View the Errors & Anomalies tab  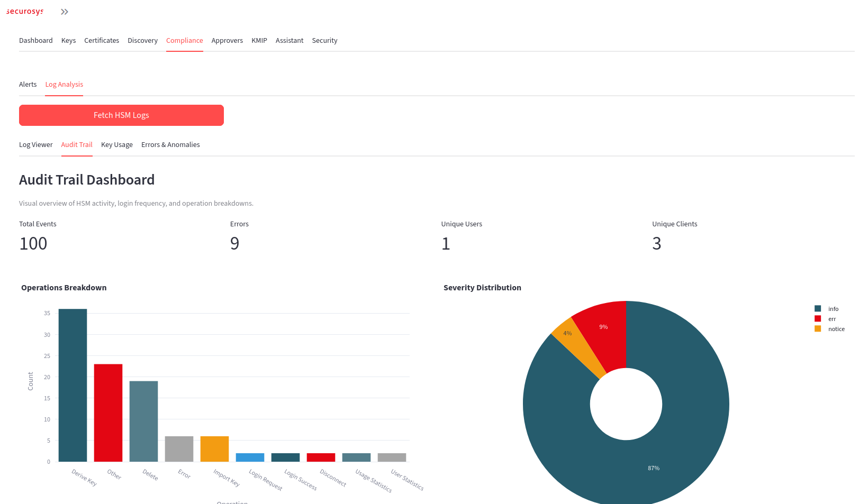click(x=170, y=144)
